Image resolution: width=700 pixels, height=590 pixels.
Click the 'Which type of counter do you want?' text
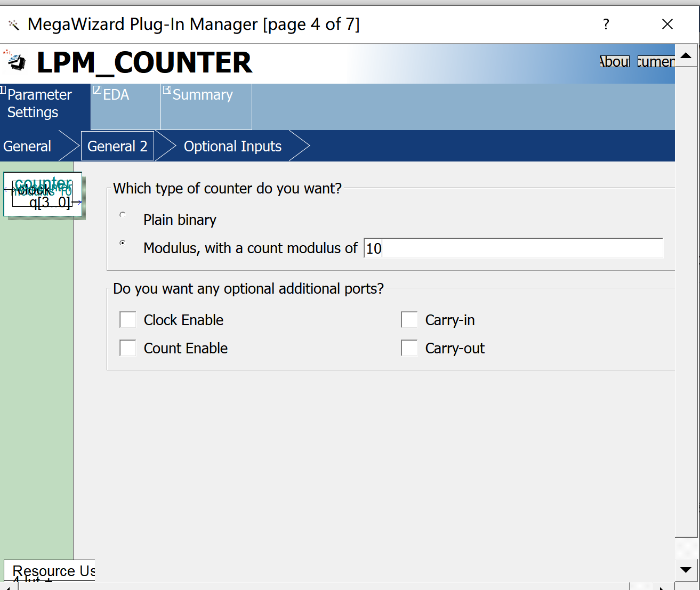[227, 189]
